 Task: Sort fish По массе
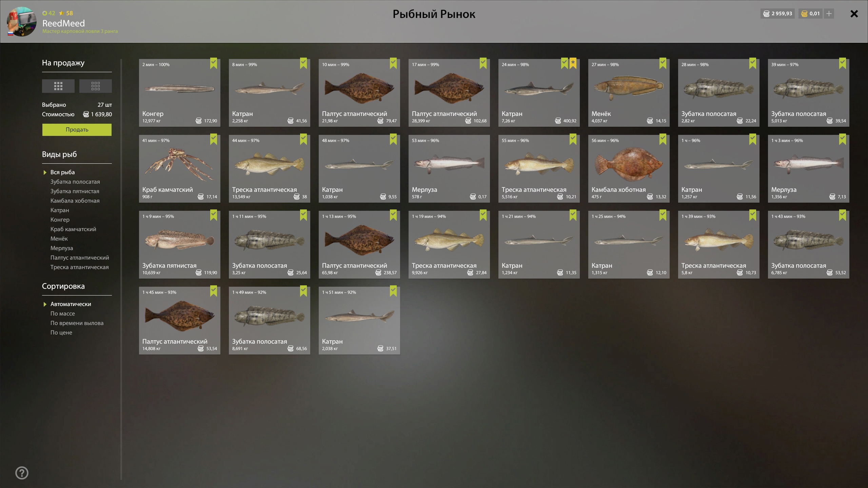(x=63, y=313)
